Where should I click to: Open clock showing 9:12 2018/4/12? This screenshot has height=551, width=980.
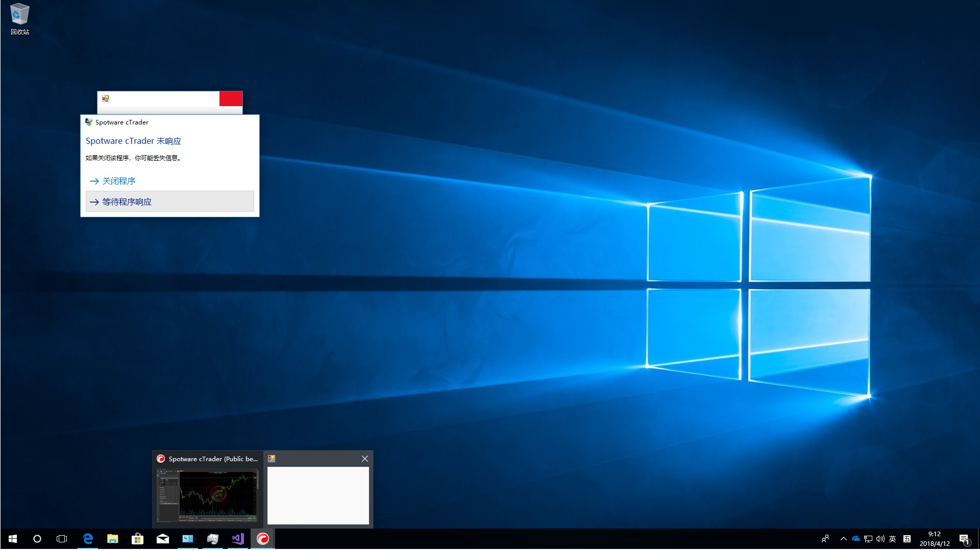[x=935, y=539]
